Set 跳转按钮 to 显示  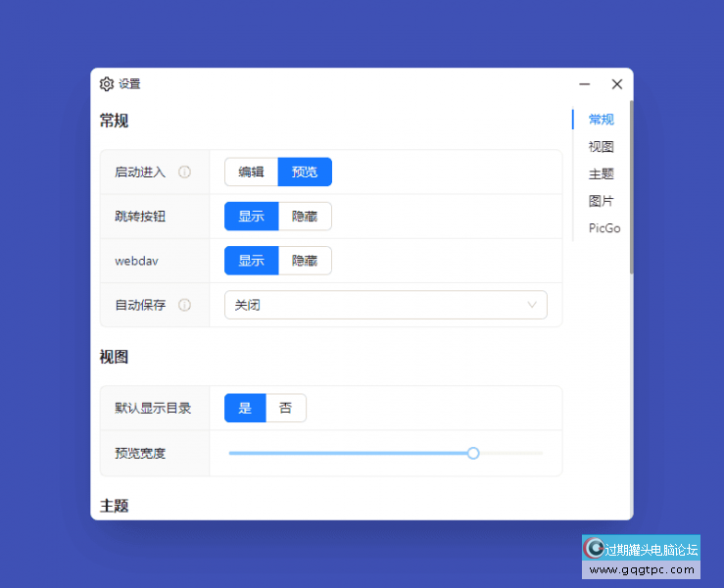tap(251, 217)
